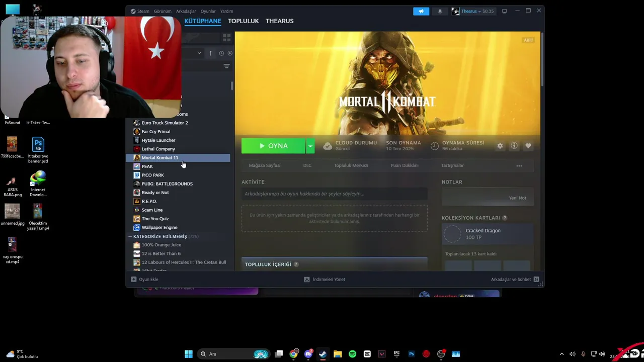The width and height of the screenshot is (644, 362).
Task: Click the Big Picture mode monitor icon
Action: (505, 11)
